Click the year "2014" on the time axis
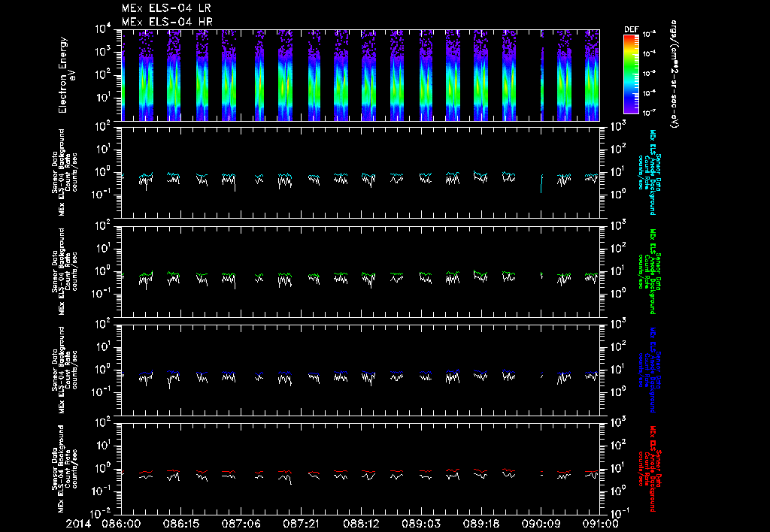 pyautogui.click(x=79, y=524)
